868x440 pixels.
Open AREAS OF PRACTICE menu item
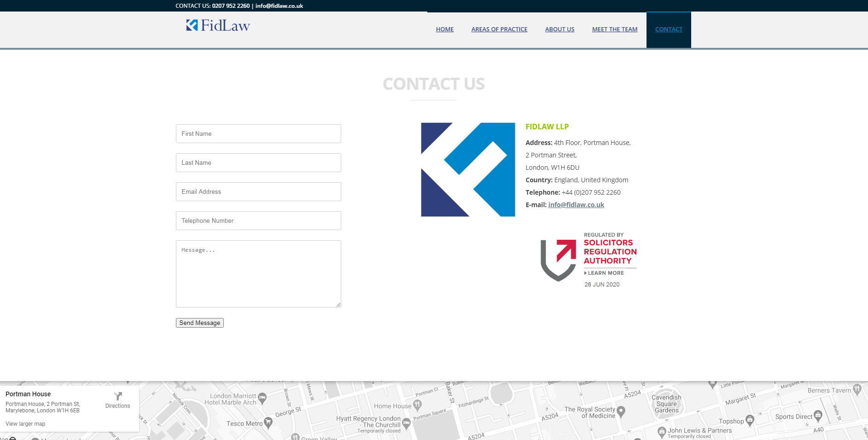coord(499,29)
